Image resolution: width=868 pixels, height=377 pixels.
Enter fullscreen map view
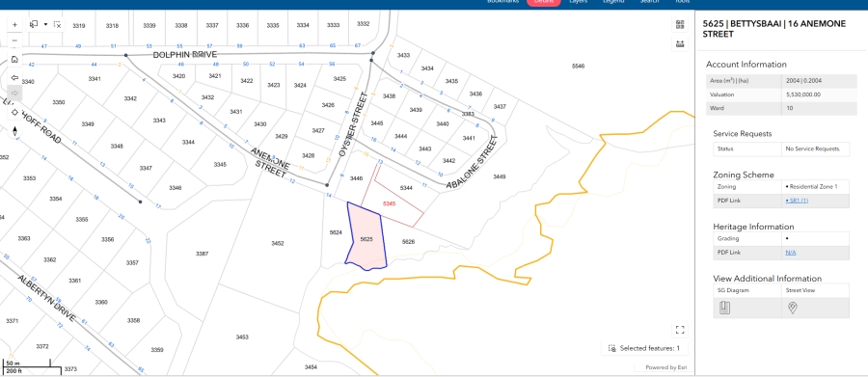pyautogui.click(x=680, y=330)
